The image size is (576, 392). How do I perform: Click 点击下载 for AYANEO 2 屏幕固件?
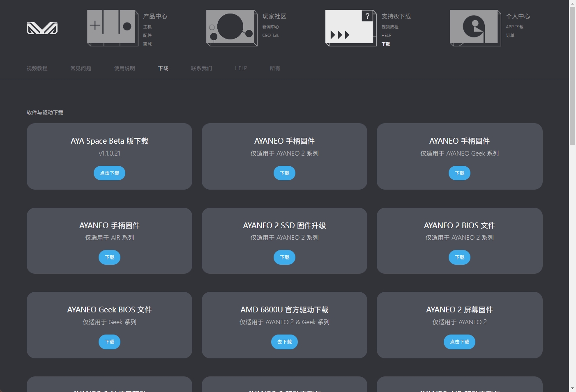[x=459, y=342]
